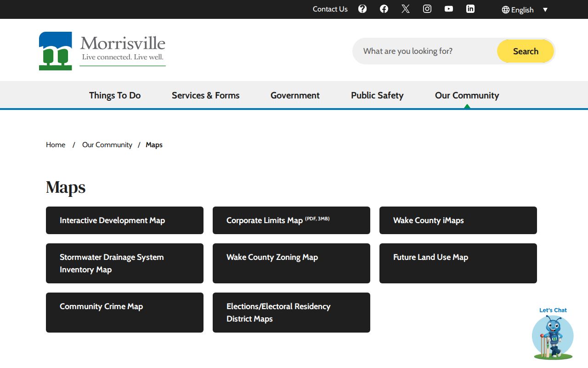588x368 pixels.
Task: Go to Our Community breadcrumb link
Action: (x=107, y=145)
